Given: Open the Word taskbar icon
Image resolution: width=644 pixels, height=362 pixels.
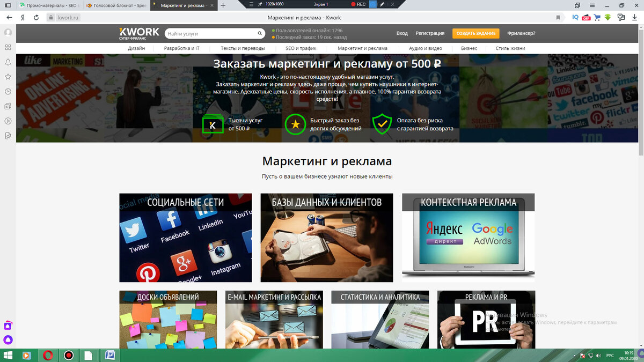Looking at the screenshot, I should coord(111,355).
